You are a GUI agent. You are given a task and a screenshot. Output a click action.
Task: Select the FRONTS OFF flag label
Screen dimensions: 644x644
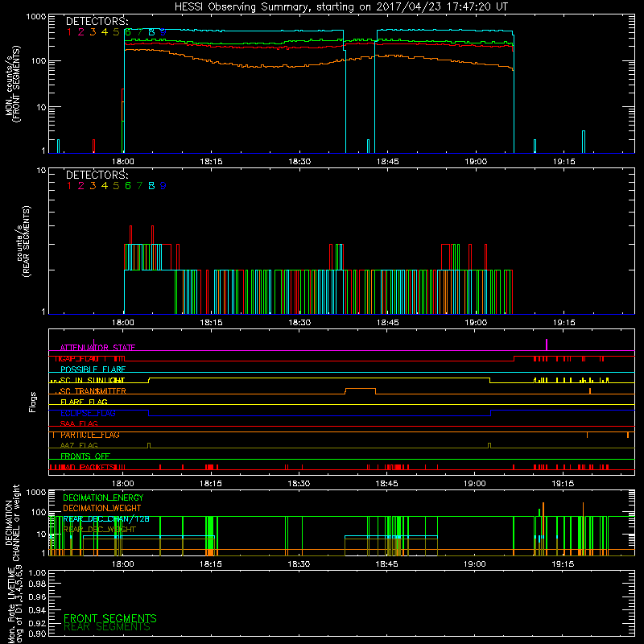pyautogui.click(x=85, y=456)
